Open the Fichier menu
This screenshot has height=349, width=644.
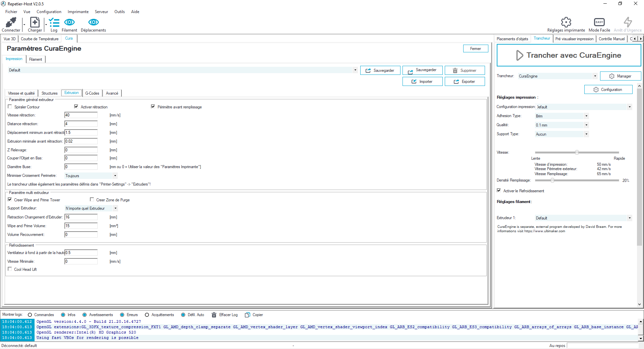[x=11, y=12]
